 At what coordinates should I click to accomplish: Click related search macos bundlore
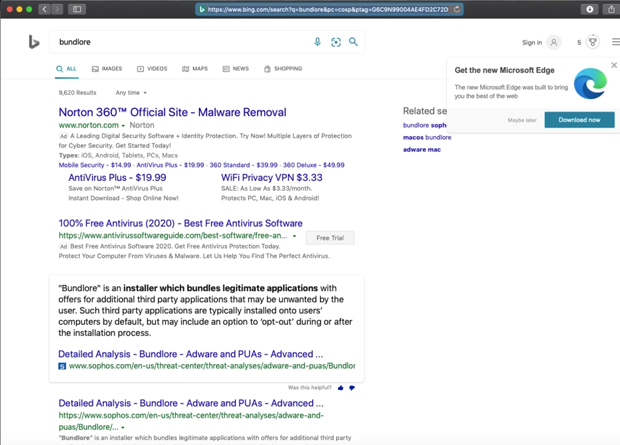pos(427,137)
